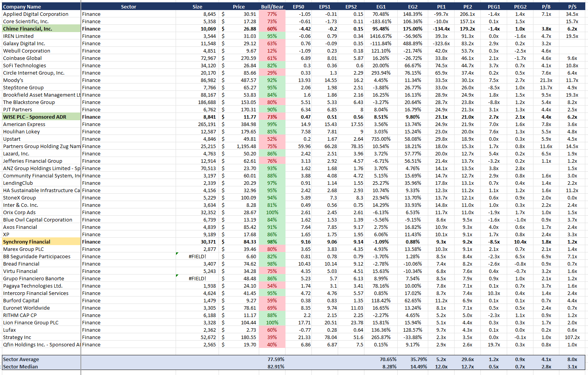Click the Euronet Worldwide name cell
This screenshot has width=588, height=375.
tap(41, 308)
